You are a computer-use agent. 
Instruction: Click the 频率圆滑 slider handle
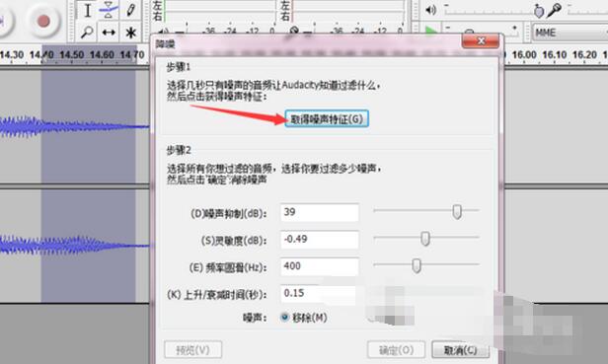pyautogui.click(x=417, y=265)
